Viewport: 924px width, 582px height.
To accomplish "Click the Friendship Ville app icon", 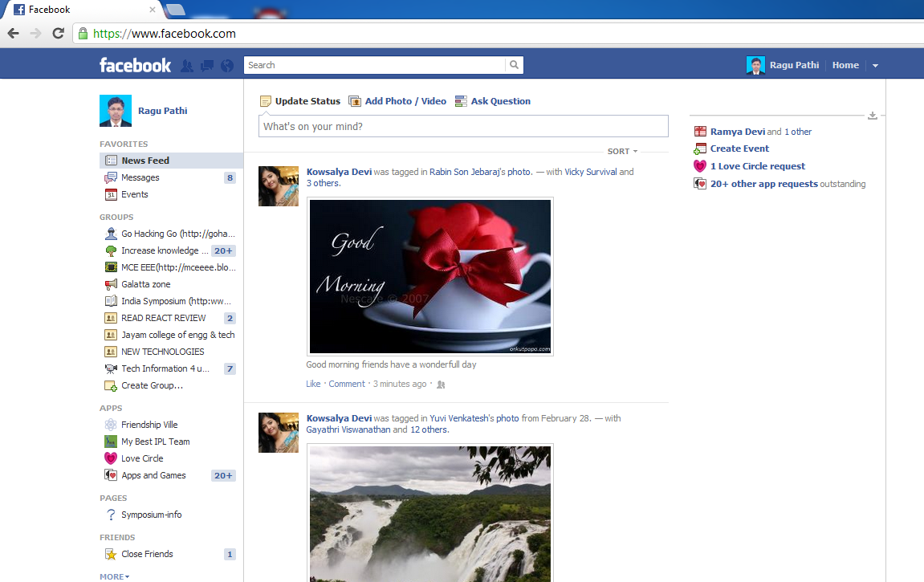I will (x=111, y=425).
